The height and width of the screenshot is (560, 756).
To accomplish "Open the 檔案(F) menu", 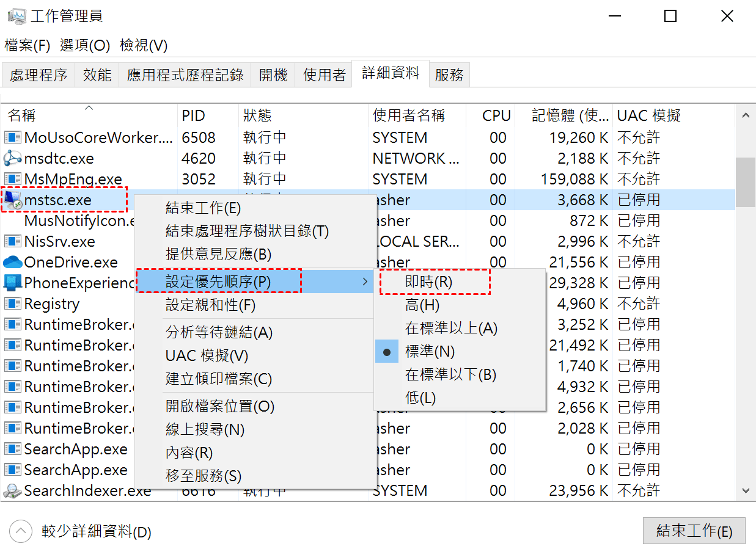I will point(28,45).
